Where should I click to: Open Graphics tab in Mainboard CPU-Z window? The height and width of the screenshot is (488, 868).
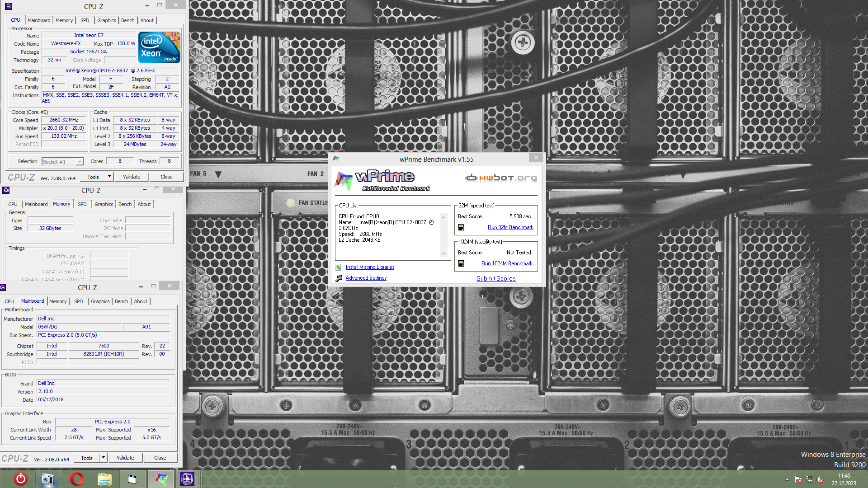tap(100, 301)
